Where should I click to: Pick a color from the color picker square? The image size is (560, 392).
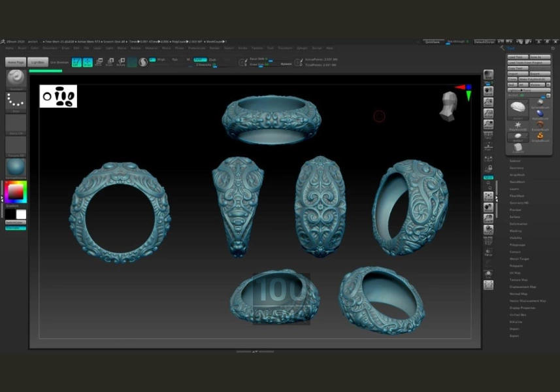(15, 192)
